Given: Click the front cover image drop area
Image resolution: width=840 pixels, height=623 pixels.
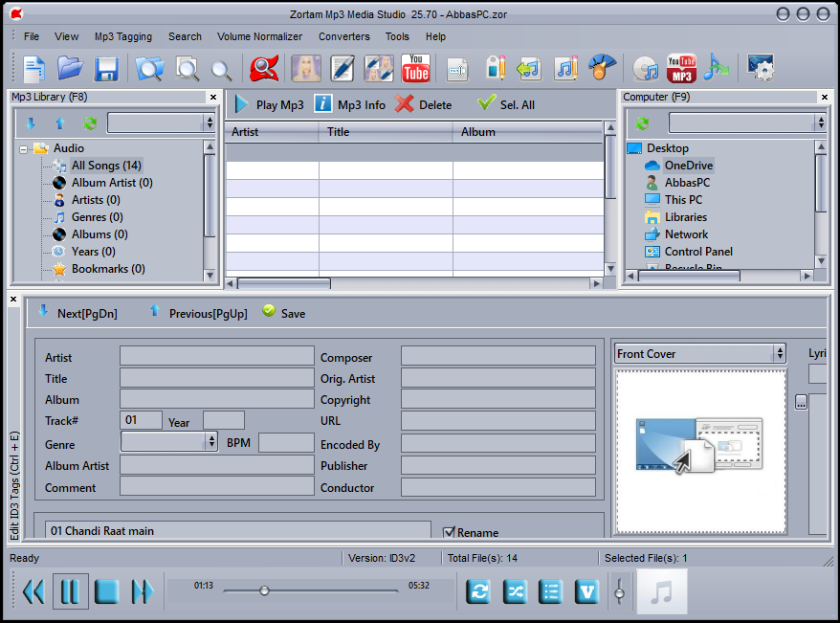Looking at the screenshot, I should [x=700, y=451].
